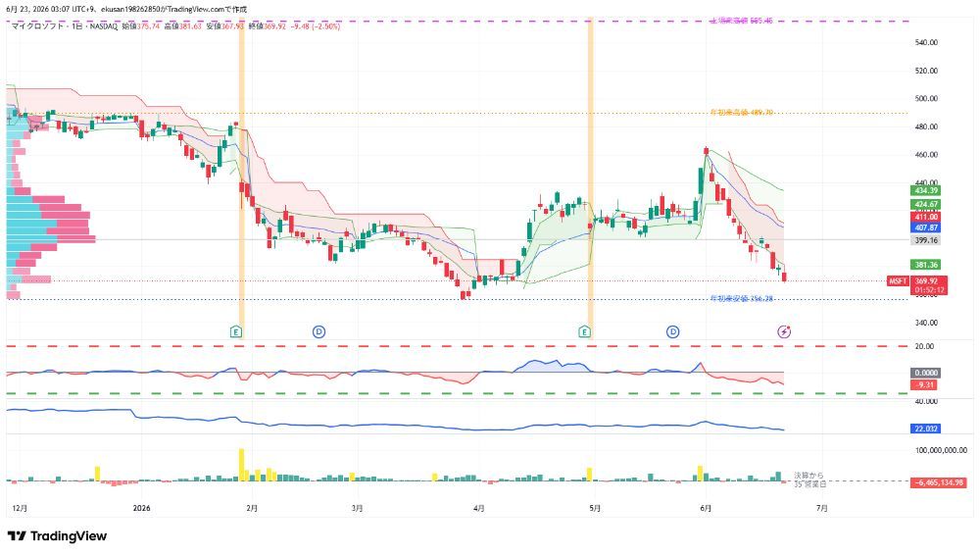
Task: Click the green 434.39 price label
Action: tap(926, 190)
